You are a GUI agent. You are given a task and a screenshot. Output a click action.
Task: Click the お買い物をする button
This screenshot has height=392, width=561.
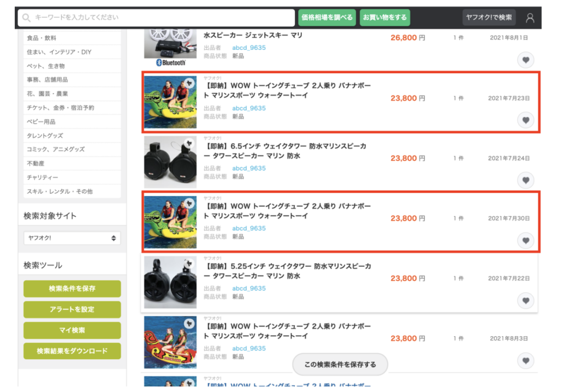coord(385,18)
